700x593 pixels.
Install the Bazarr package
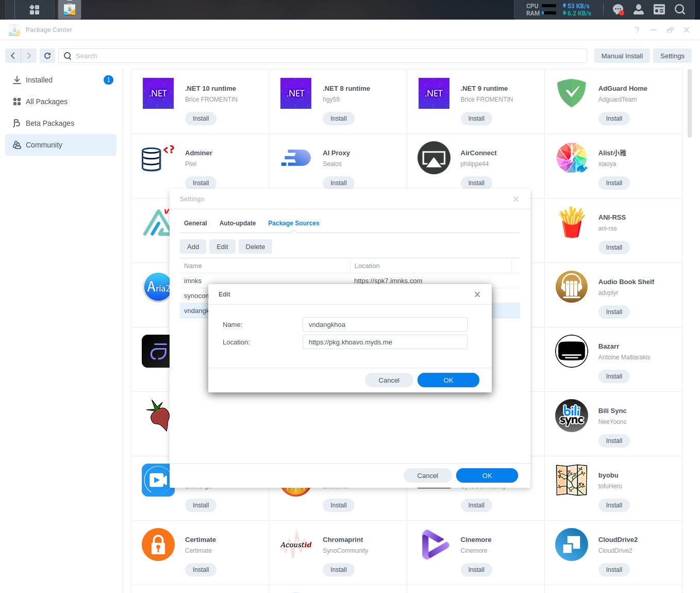(x=614, y=376)
